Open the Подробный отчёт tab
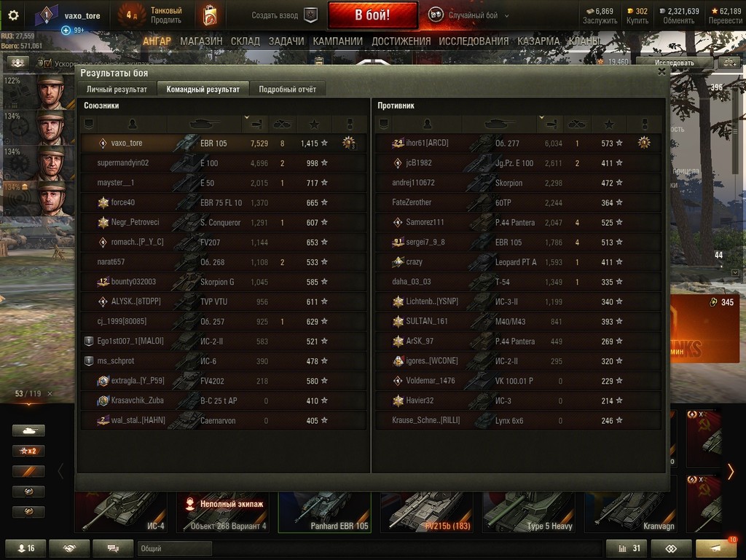 287,89
